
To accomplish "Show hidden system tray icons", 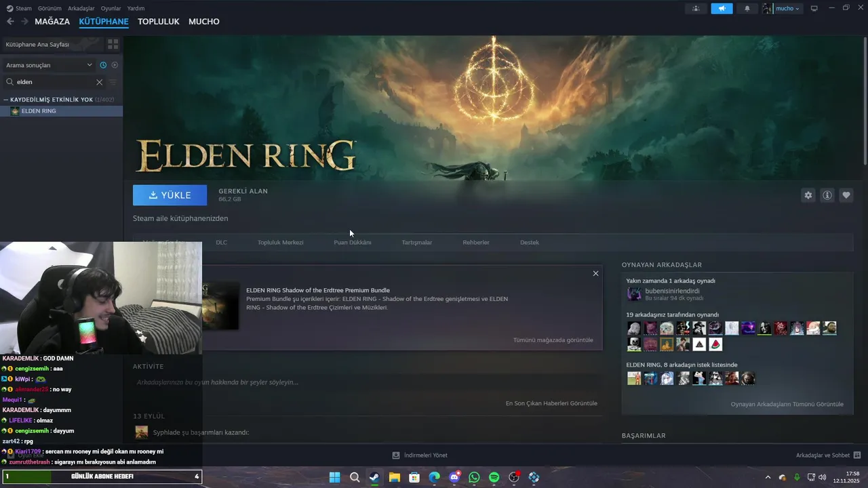I will pos(768,477).
